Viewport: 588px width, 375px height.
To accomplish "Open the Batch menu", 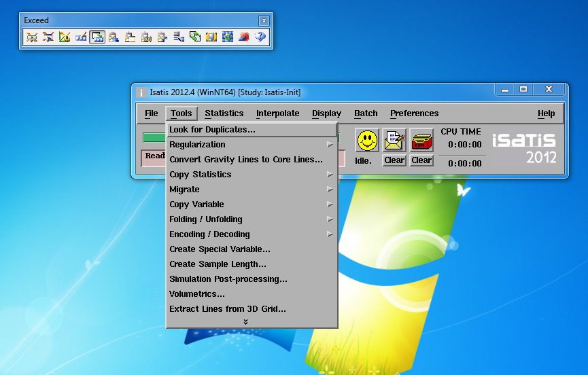I will point(366,113).
